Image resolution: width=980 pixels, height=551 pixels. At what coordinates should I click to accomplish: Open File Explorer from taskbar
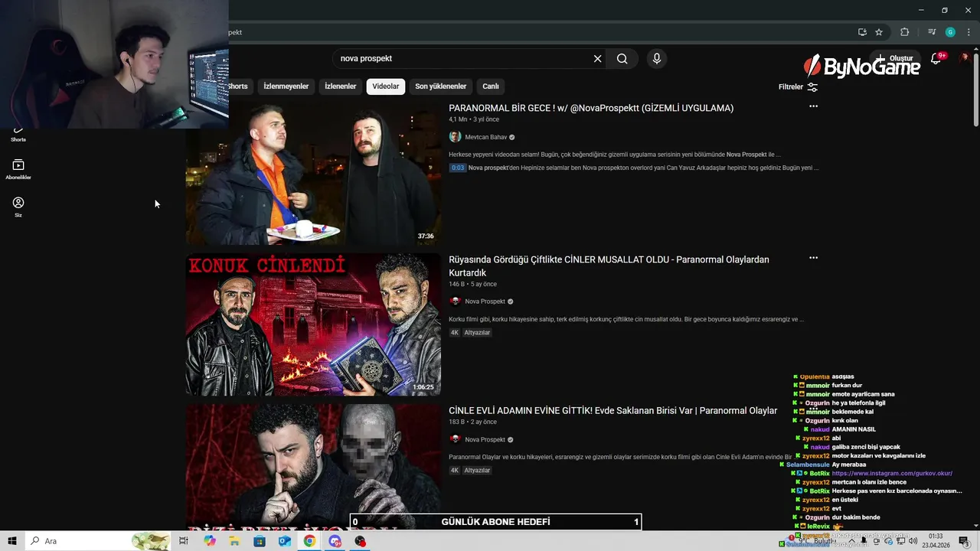pyautogui.click(x=235, y=541)
